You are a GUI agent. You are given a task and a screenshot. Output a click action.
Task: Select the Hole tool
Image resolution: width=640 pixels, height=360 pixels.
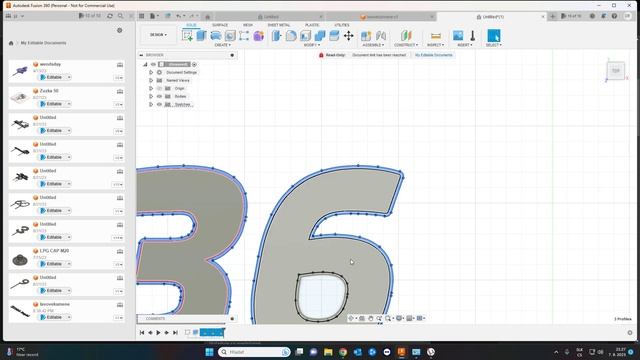230,36
